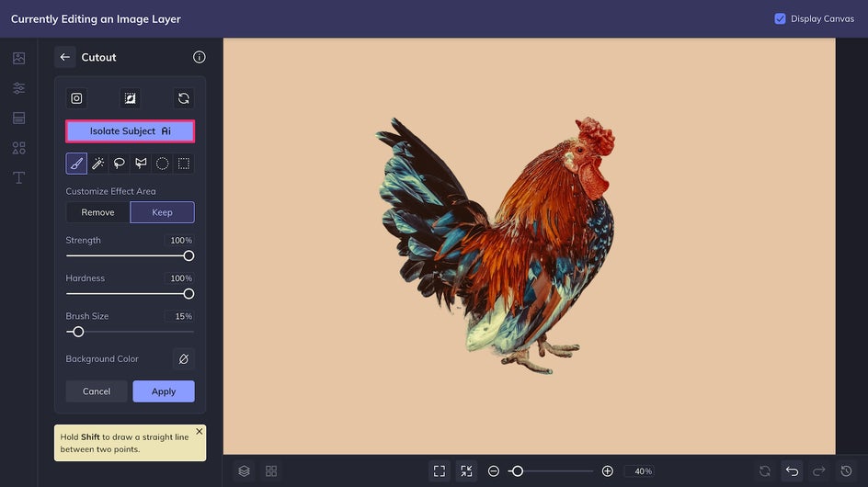
Task: Select the Rectangle selection tool
Action: (x=184, y=164)
